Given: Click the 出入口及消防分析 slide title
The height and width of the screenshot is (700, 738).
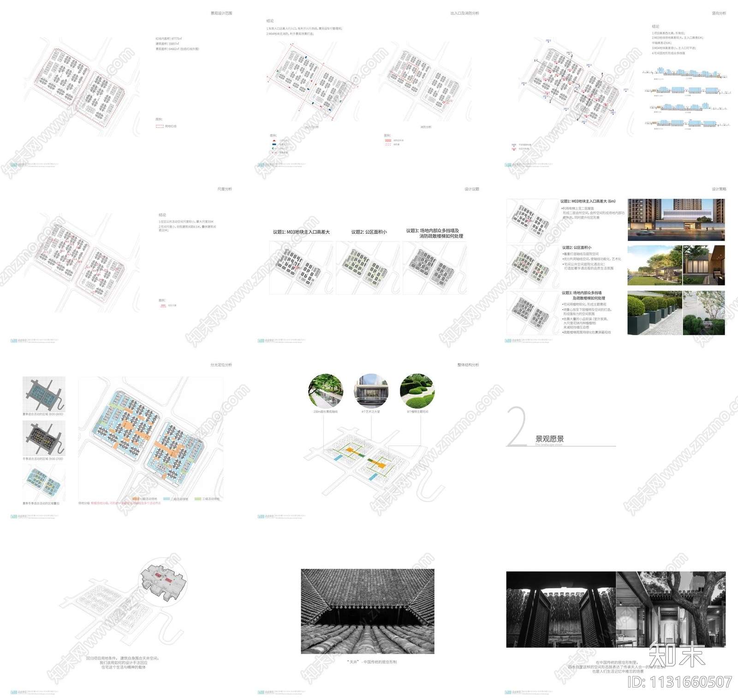Looking at the screenshot, I should point(464,13).
